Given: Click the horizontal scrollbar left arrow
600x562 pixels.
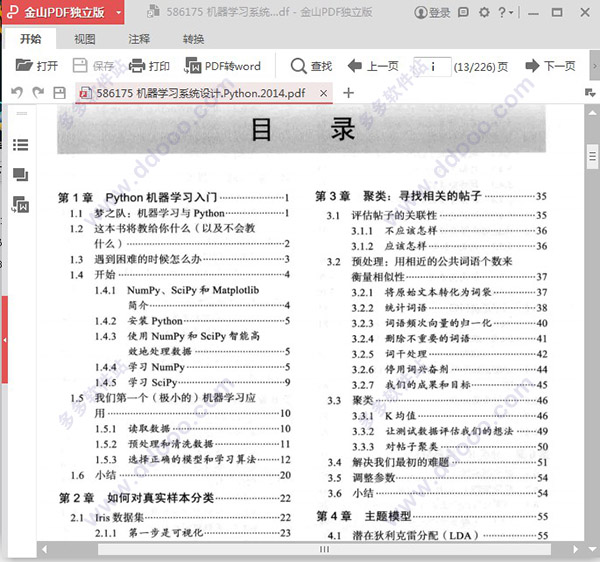Looking at the screenshot, I should [x=44, y=549].
